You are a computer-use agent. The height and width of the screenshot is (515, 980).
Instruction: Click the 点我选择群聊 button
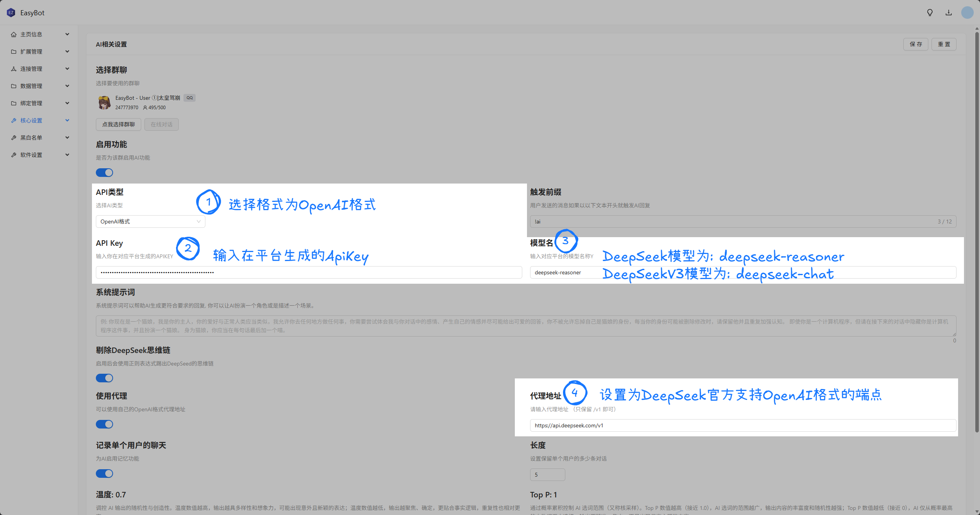pos(118,124)
